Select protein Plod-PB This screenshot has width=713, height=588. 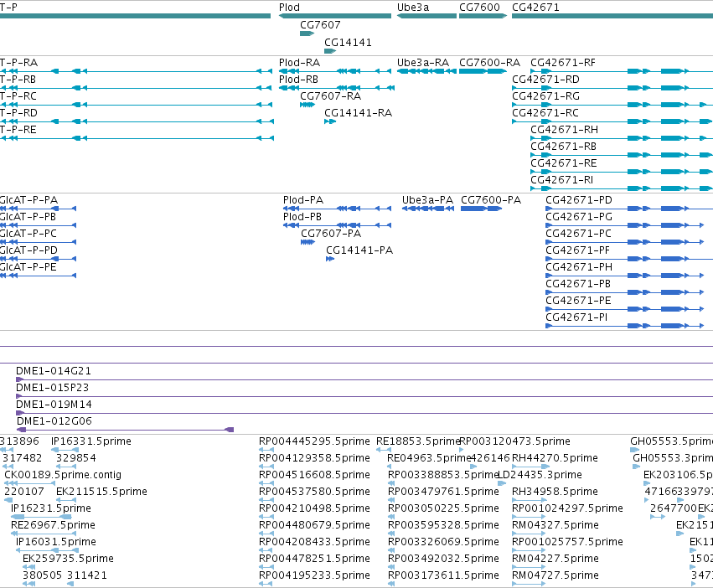coord(302,218)
